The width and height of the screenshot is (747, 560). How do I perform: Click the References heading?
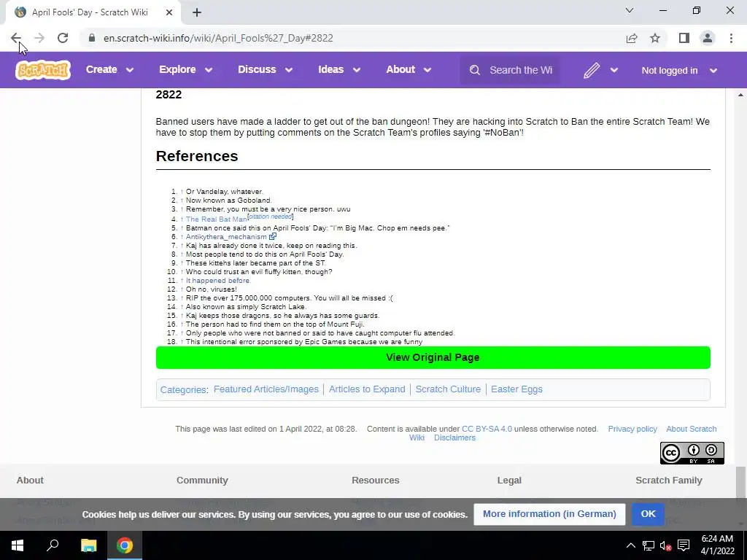197,156
